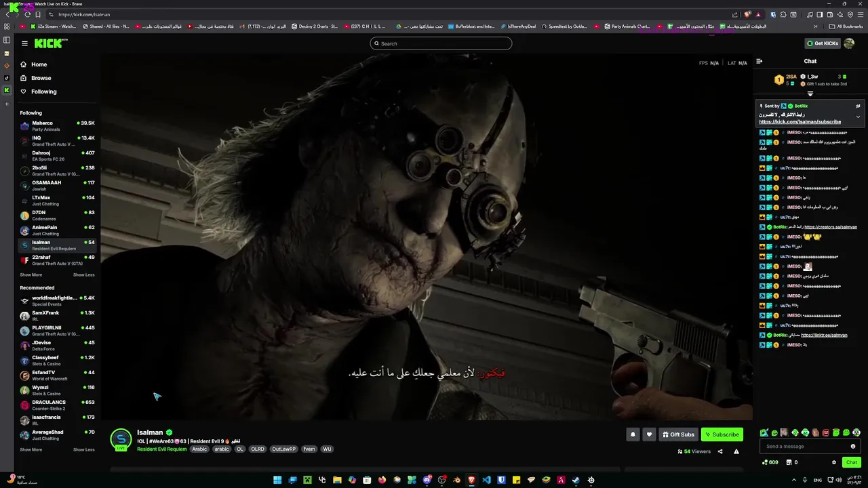Show More under Following list
The image size is (868, 488).
(x=31, y=274)
